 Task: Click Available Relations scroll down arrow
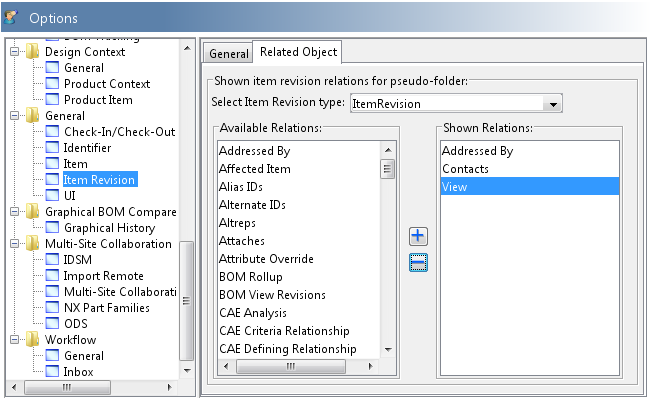(x=387, y=350)
